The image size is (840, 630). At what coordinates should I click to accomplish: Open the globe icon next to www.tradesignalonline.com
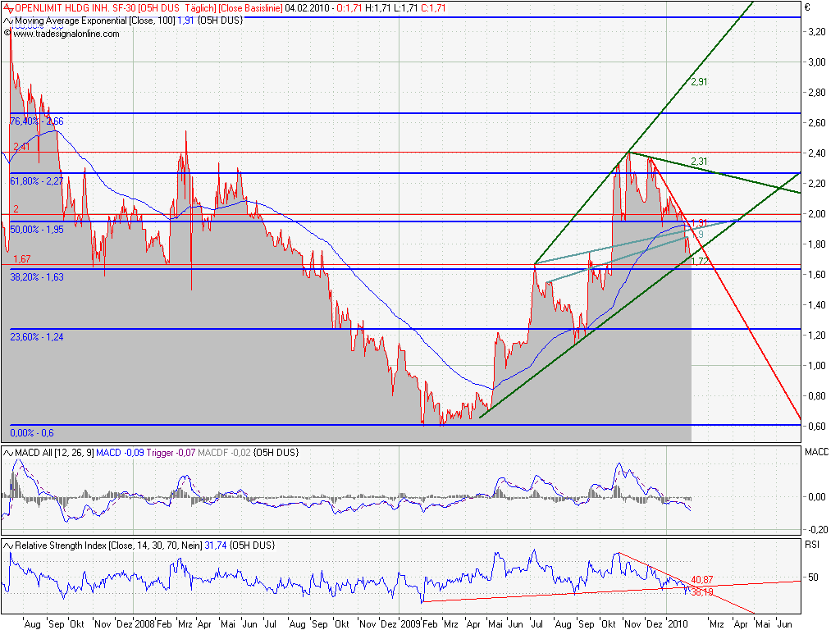(7, 34)
